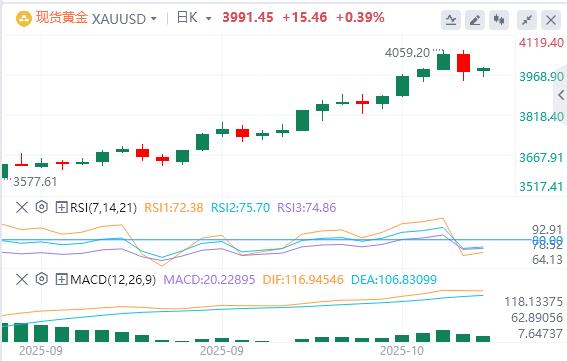Click the gold coin symbol icon
The width and height of the screenshot is (567, 361).
point(24,18)
